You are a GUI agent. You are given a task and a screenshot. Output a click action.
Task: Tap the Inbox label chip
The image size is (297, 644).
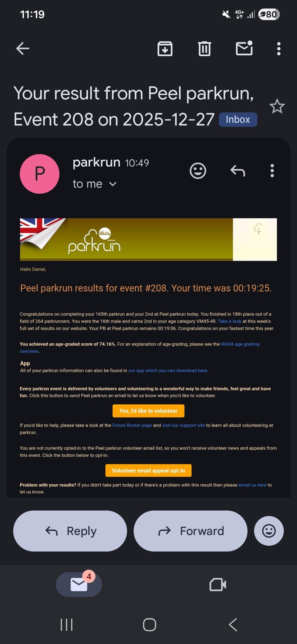pos(238,119)
